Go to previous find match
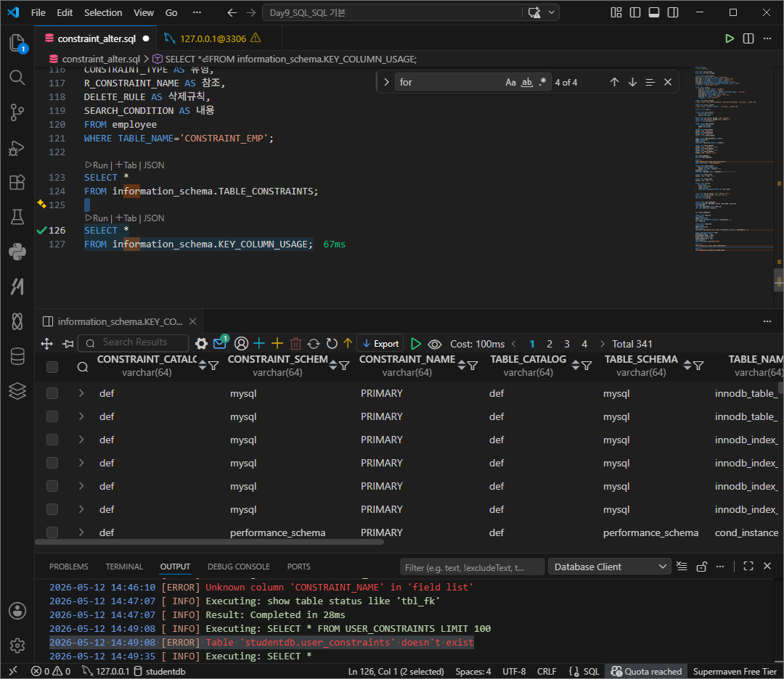Viewport: 784px width, 679px height. [x=615, y=82]
